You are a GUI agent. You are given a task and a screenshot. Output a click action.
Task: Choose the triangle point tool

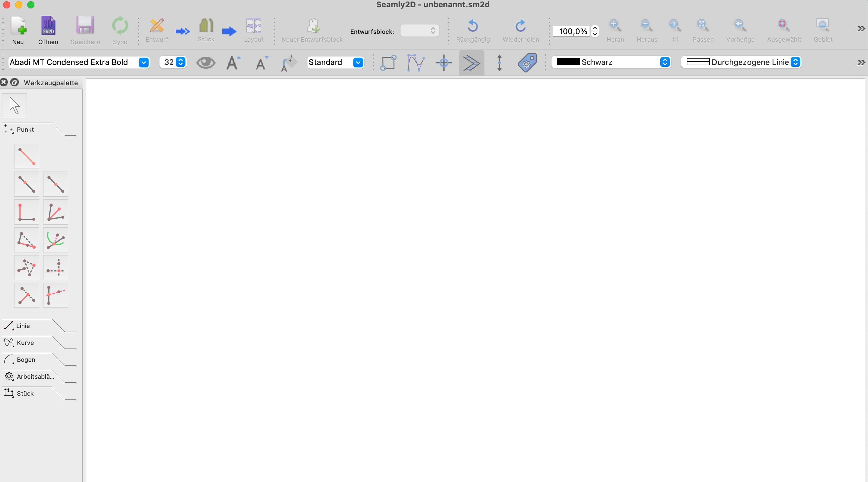click(x=27, y=268)
